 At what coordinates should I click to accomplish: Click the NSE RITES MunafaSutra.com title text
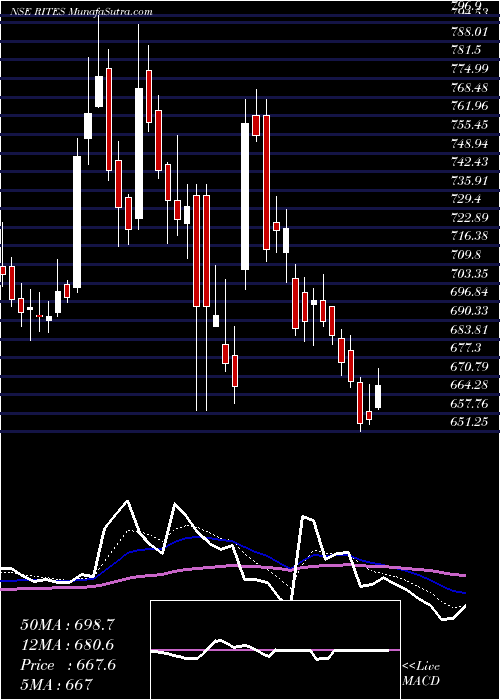83,11
